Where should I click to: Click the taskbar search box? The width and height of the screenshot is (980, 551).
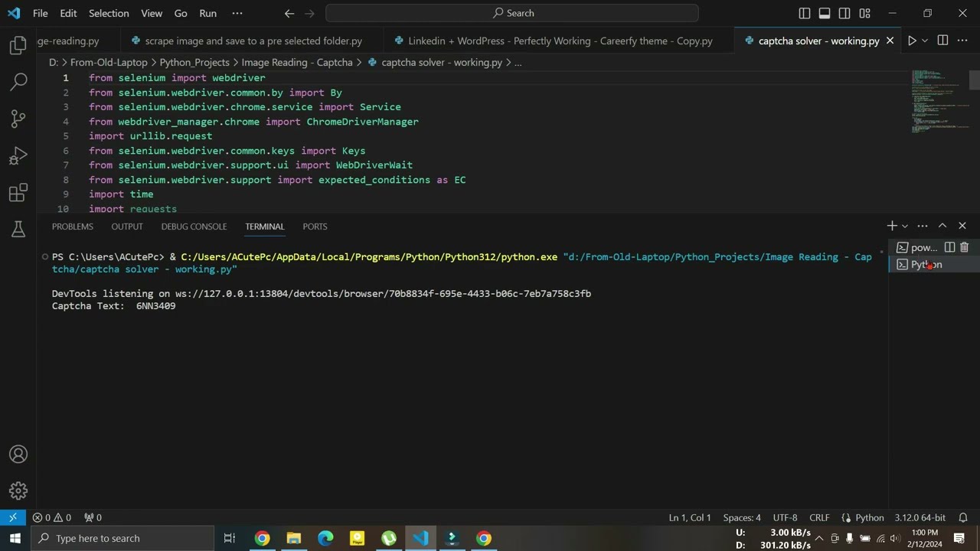[x=122, y=538]
